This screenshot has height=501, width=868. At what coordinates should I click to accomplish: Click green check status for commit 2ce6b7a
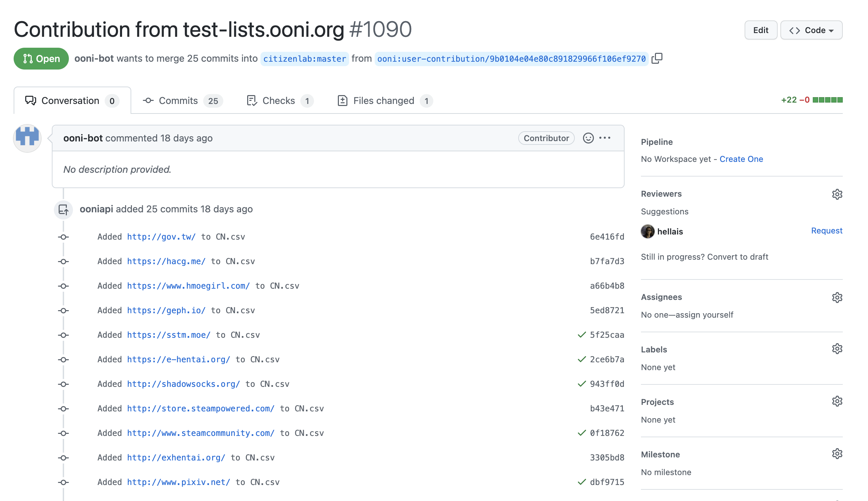pos(581,359)
